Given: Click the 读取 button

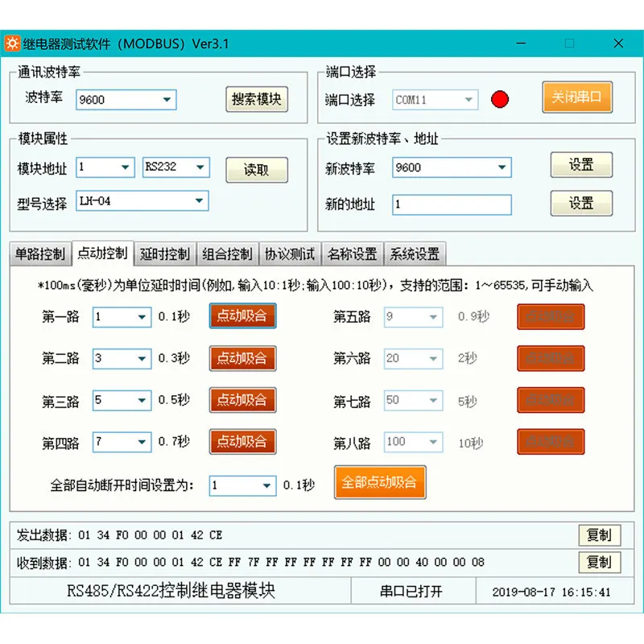Looking at the screenshot, I should click(x=257, y=170).
